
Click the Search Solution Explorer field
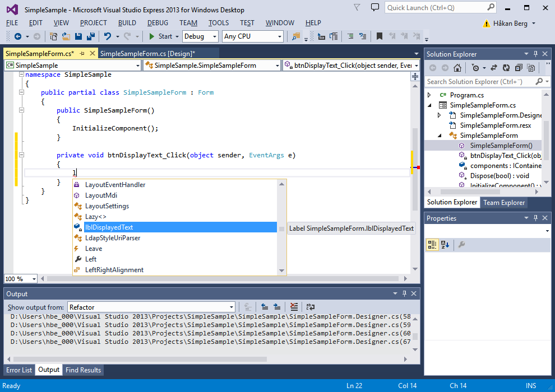487,82
